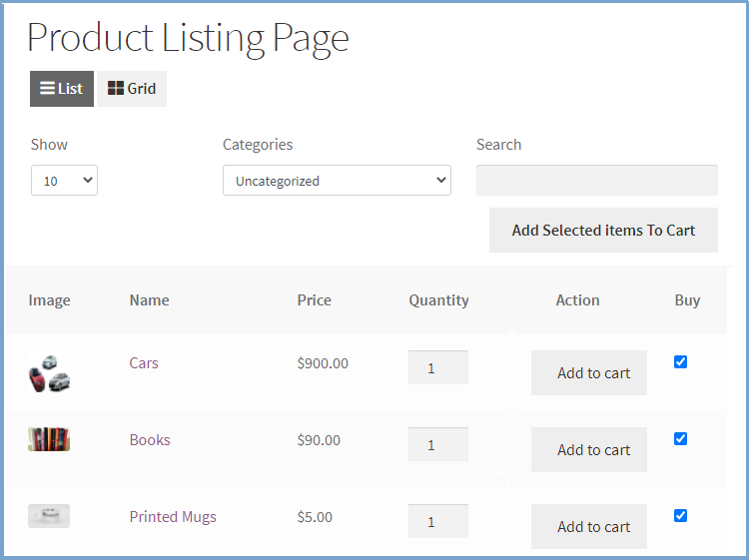Open the Show count dropdown

tap(64, 181)
